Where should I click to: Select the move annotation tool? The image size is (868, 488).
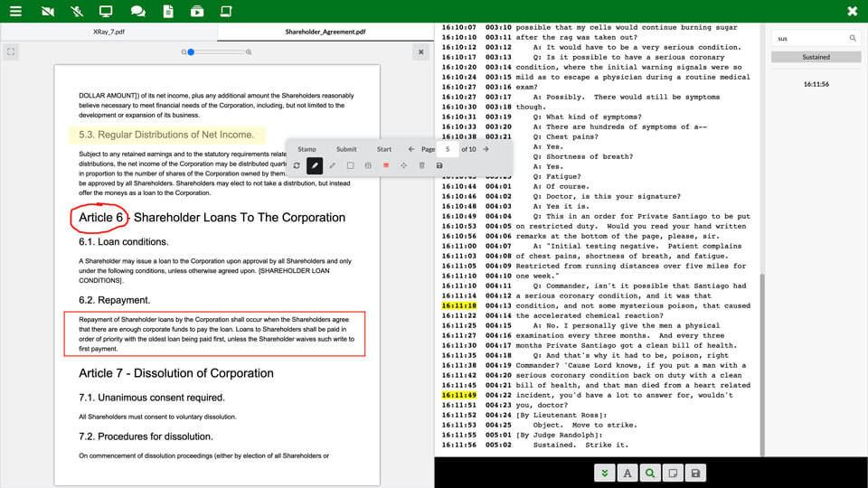[x=403, y=165]
